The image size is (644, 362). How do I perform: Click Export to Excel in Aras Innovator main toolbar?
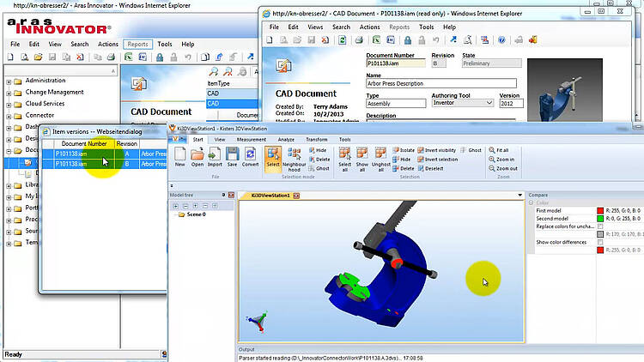(128, 57)
